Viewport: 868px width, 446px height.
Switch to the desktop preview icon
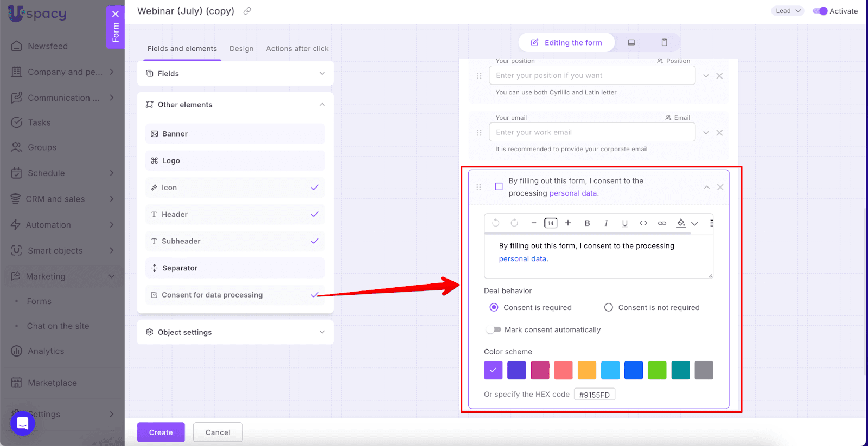pos(631,42)
